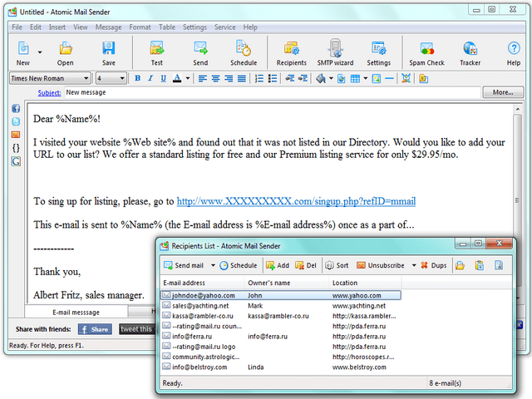Toggle bold formatting

[x=137, y=79]
